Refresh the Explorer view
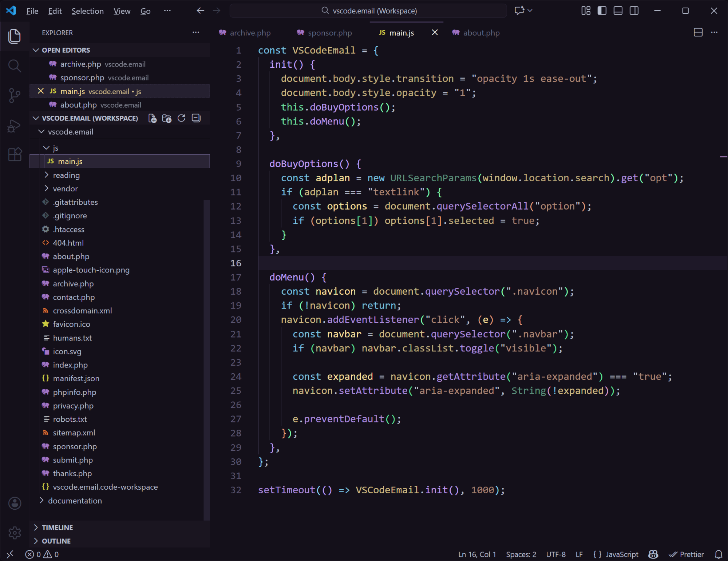The width and height of the screenshot is (728, 561). pos(181,118)
